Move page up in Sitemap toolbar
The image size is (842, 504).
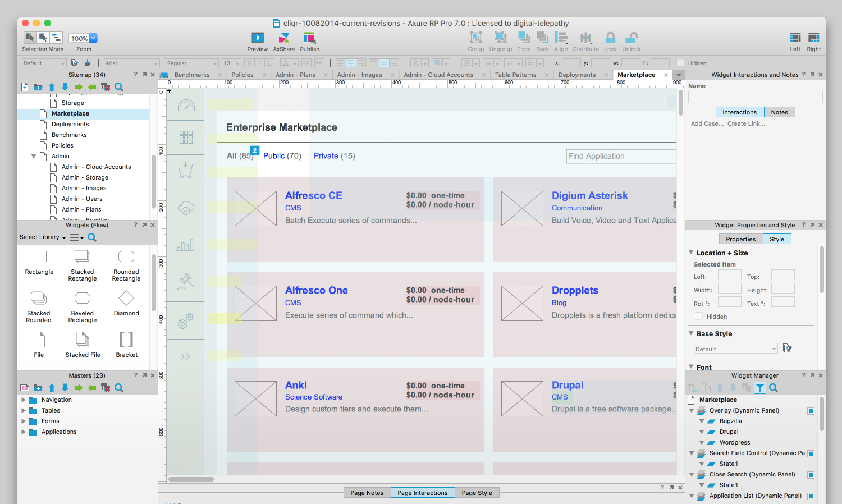pos(52,87)
